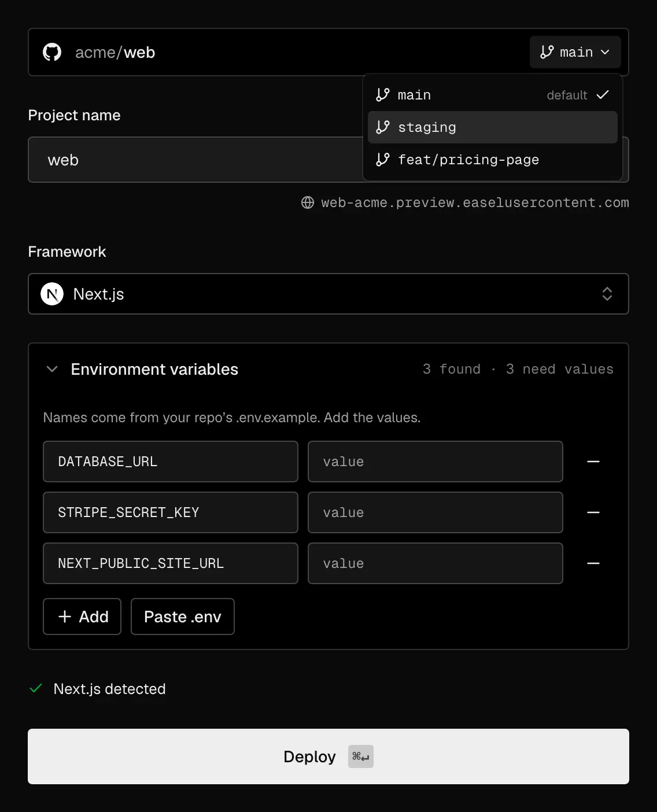Click the checkmark icon on main branch
657x812 pixels.
coord(603,95)
